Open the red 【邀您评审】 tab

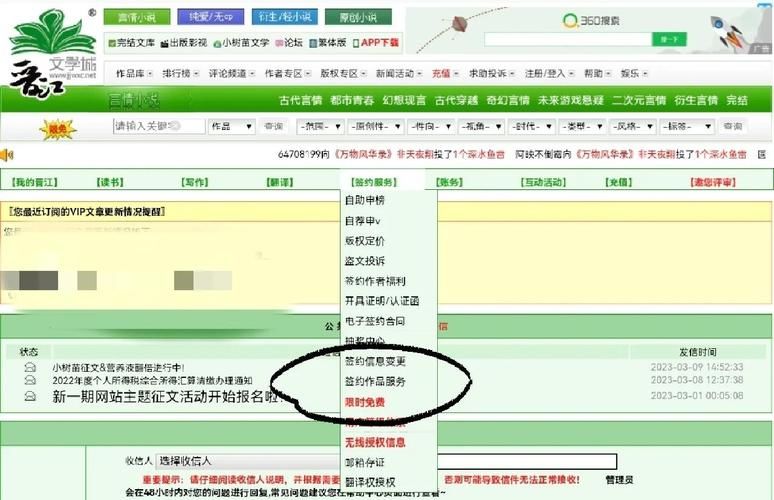coord(713,182)
